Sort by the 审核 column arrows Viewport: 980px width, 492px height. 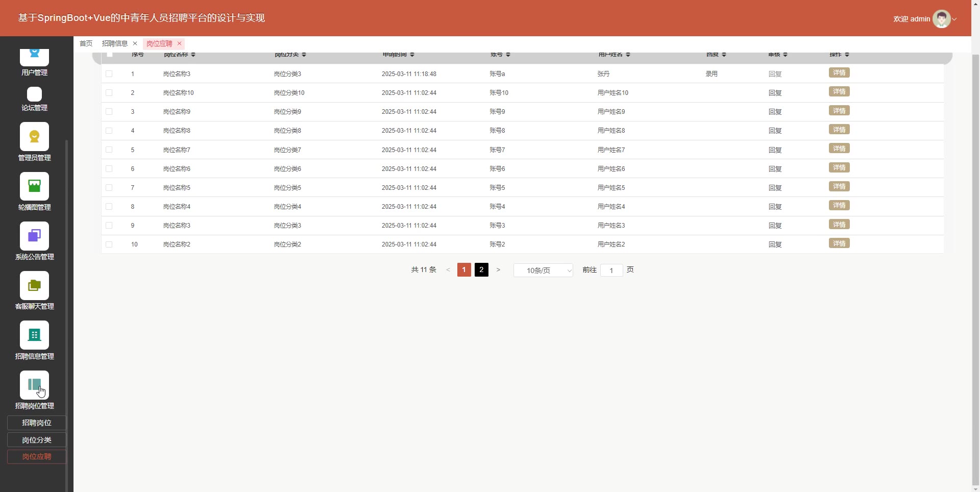pos(785,55)
